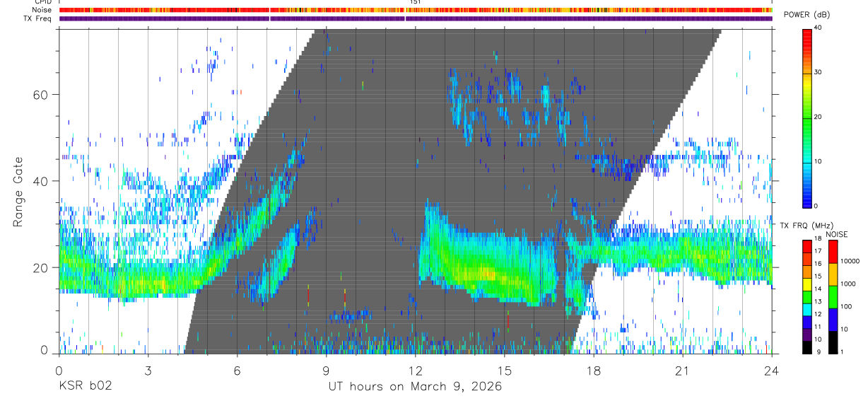The width and height of the screenshot is (868, 401).
Task: Click the 24 tick on the UT hours axis
Action: pyautogui.click(x=772, y=370)
